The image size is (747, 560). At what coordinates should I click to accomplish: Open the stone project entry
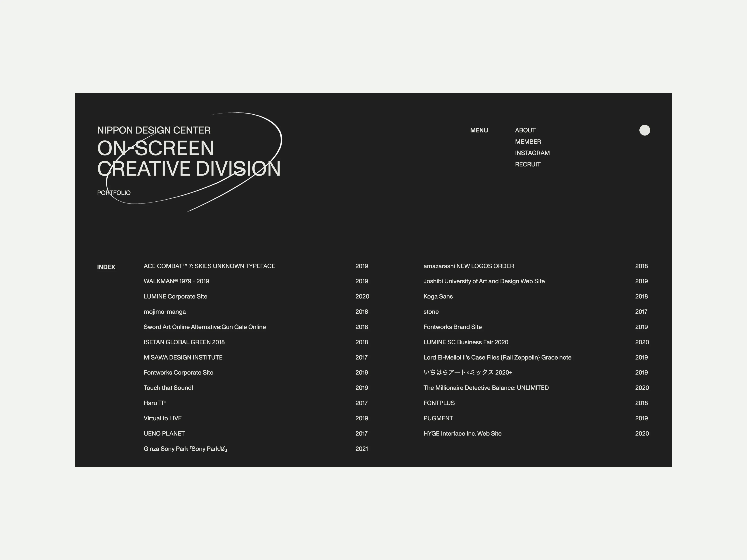point(431,312)
